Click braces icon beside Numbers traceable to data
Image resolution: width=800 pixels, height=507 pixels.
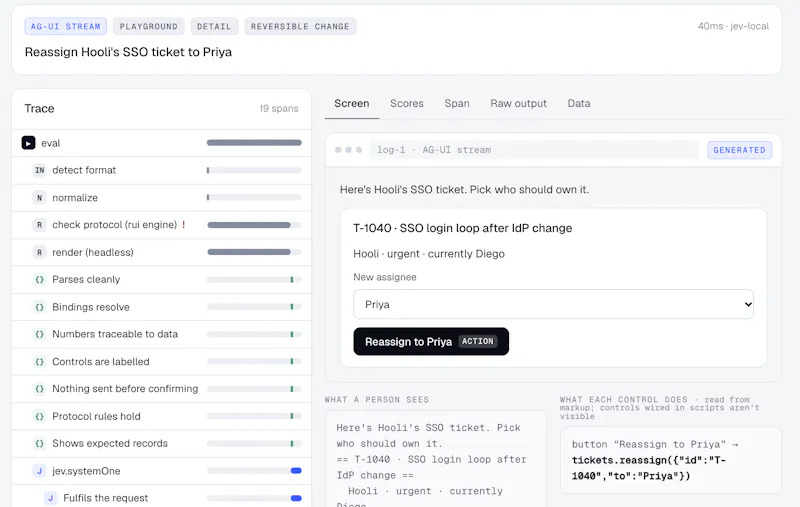[39, 334]
